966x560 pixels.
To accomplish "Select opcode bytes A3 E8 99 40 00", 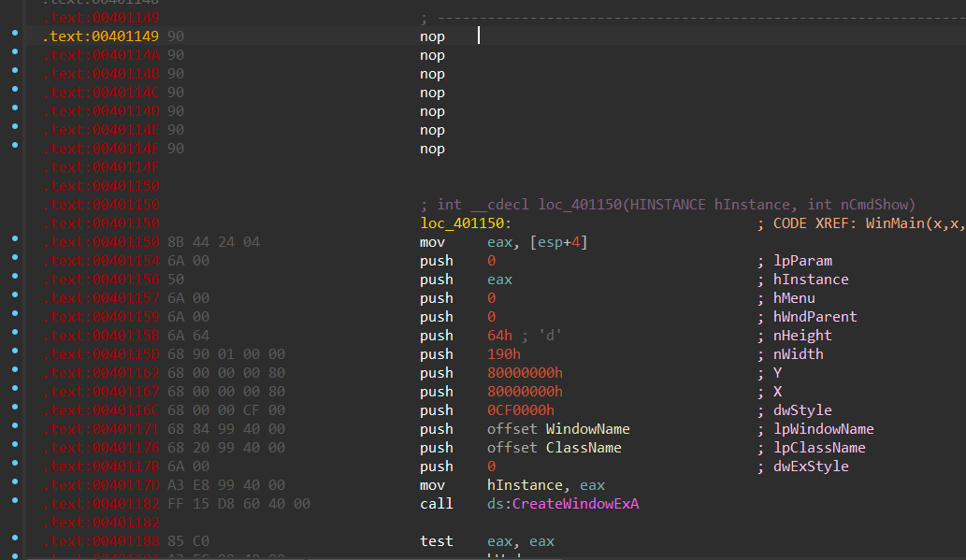I will (226, 485).
